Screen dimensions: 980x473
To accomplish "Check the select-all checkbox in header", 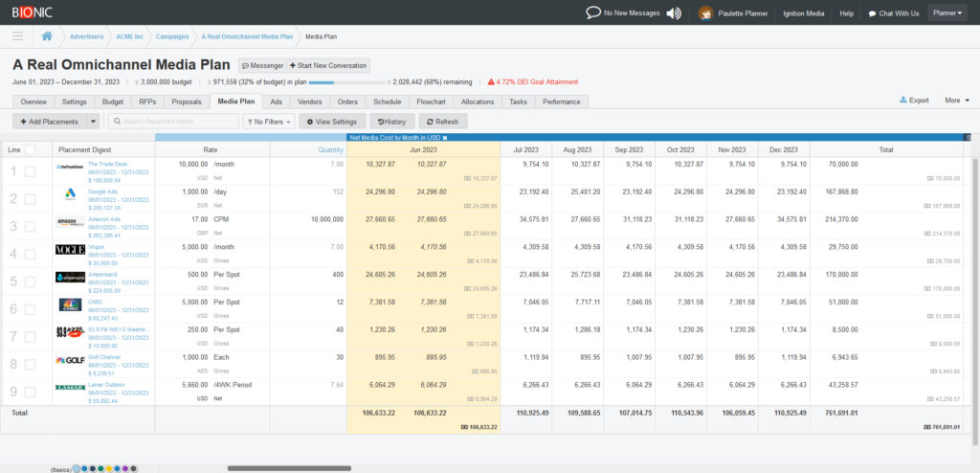I will (31, 149).
